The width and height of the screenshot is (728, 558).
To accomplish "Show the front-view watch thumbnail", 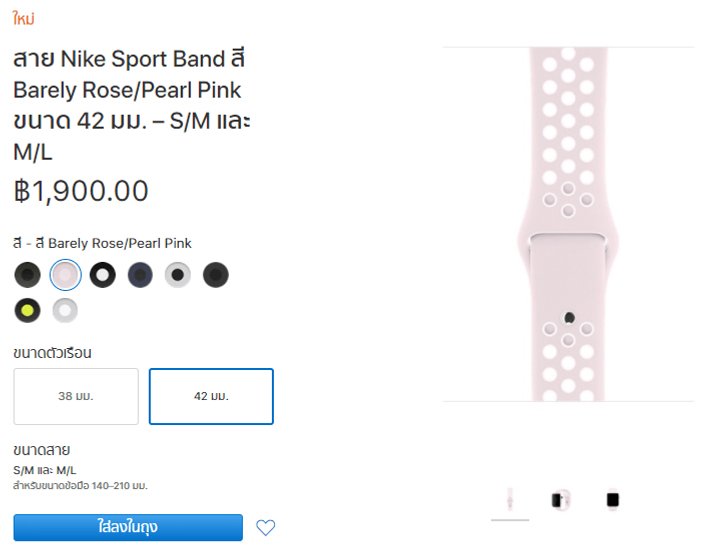I will (613, 500).
